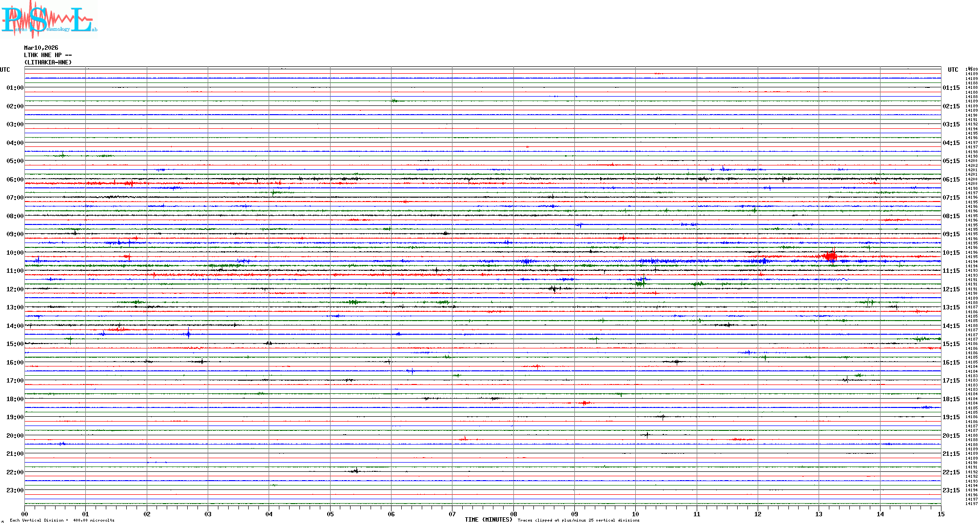Select the LTHK HNE HP station label
The image size is (980, 527).
[x=48, y=55]
